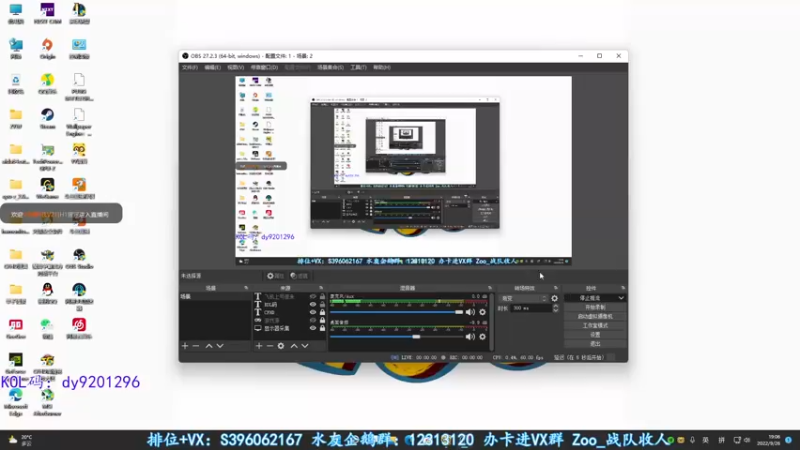
Task: Toggle lock on the third text source
Action: (322, 312)
